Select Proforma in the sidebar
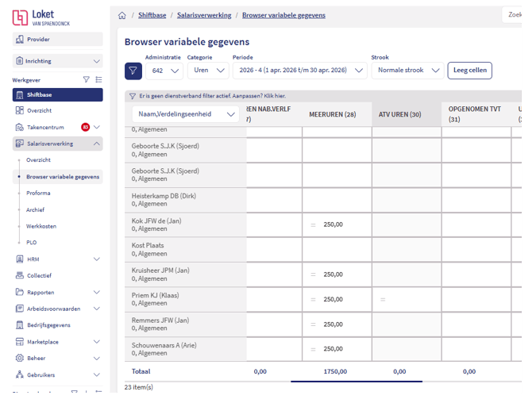532x403 pixels. 38,193
